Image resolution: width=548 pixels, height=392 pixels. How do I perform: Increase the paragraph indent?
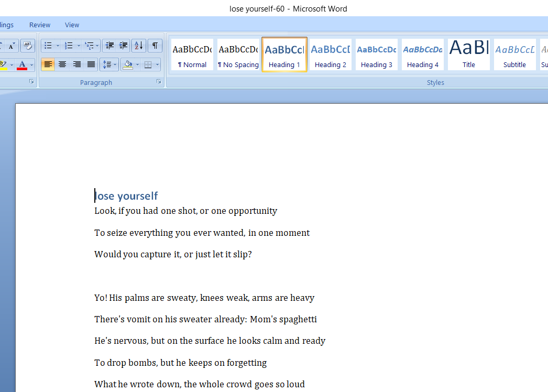pos(123,46)
